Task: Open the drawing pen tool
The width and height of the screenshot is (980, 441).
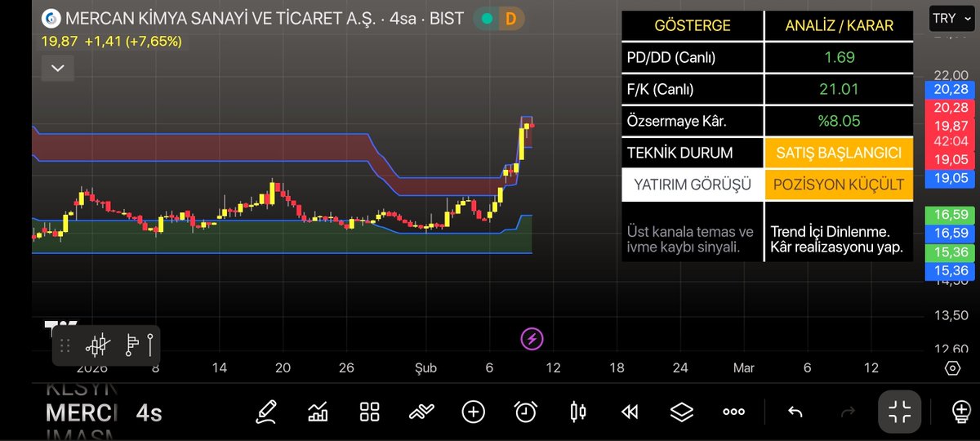Action: coord(266,412)
